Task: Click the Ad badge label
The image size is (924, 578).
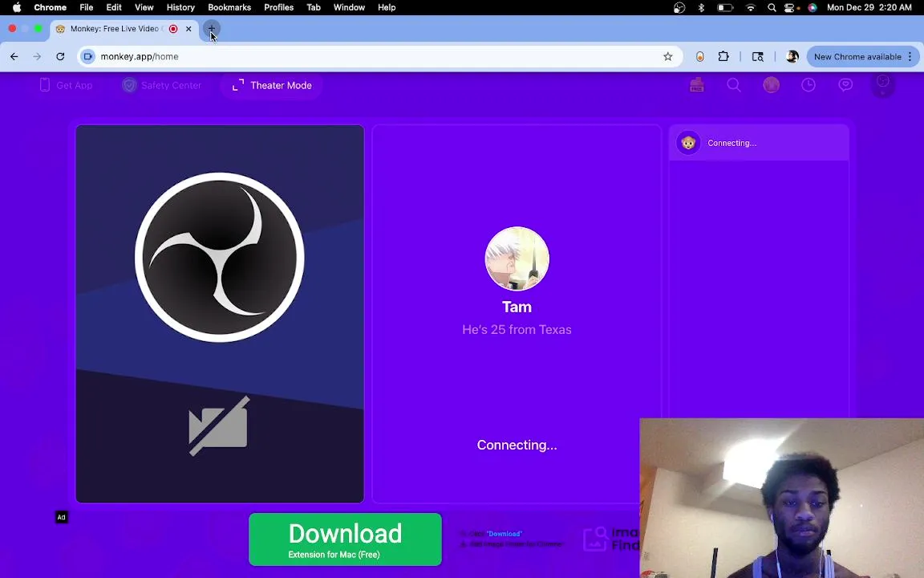Action: coord(61,517)
